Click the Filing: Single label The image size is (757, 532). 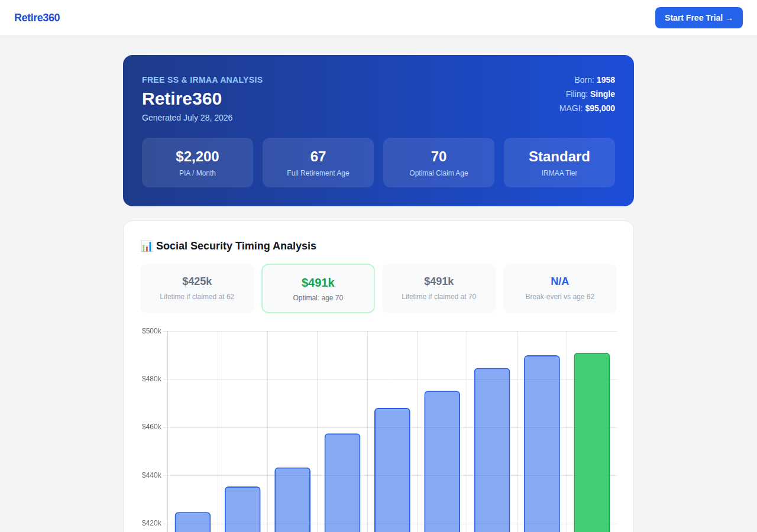tap(590, 94)
